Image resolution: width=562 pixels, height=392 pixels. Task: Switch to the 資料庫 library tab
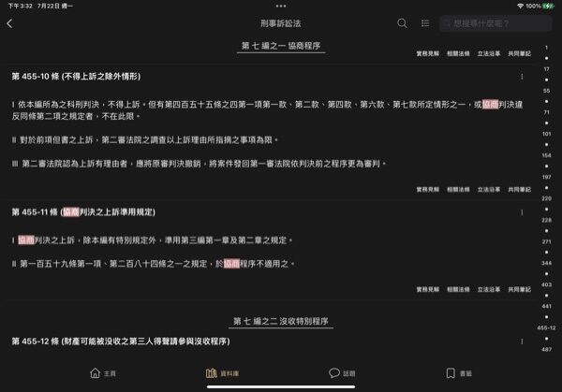[x=222, y=373]
